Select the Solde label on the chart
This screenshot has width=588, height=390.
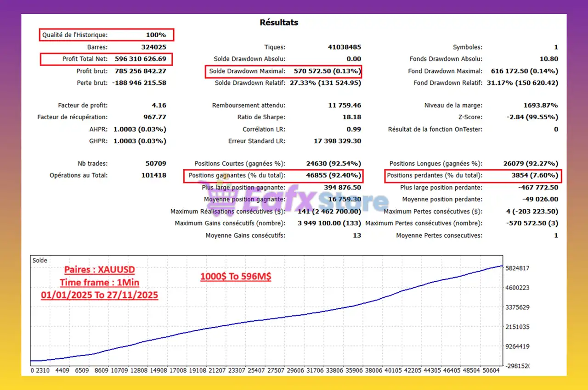click(40, 260)
